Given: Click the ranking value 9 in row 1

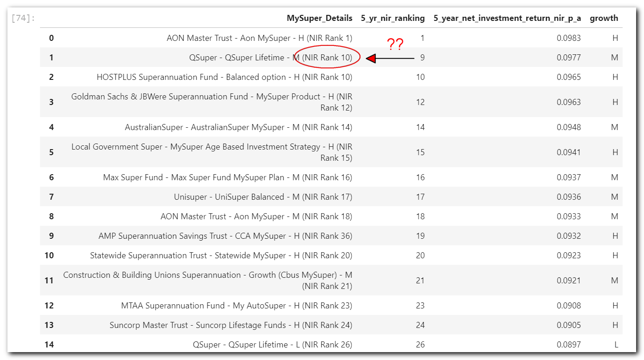Looking at the screenshot, I should coord(422,58).
